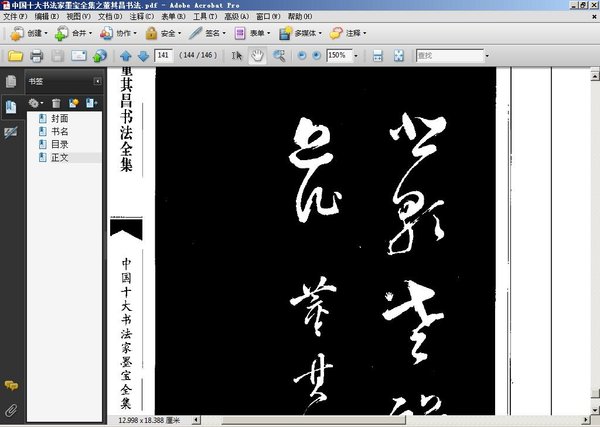Select the Marquee Zoom tool icon

[x=279, y=56]
